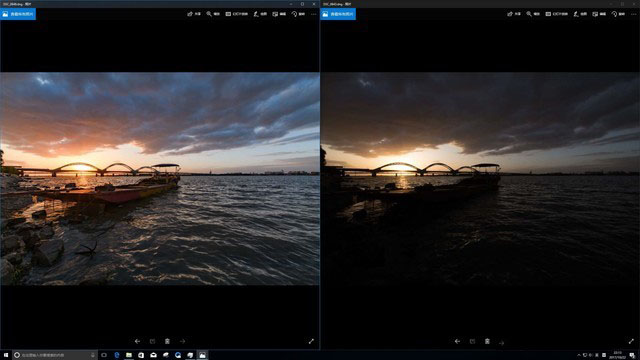Open Share in the right Photos window
The height and width of the screenshot is (360, 640).
[514, 14]
